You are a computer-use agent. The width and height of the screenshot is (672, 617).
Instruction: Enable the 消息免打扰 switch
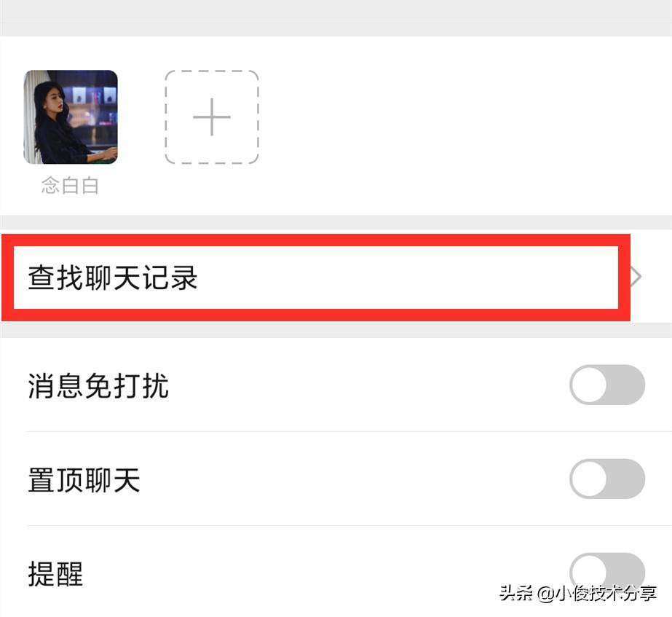[x=607, y=385]
